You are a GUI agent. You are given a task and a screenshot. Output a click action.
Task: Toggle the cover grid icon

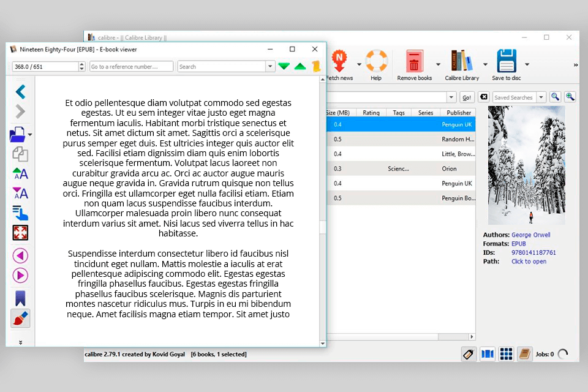(507, 354)
